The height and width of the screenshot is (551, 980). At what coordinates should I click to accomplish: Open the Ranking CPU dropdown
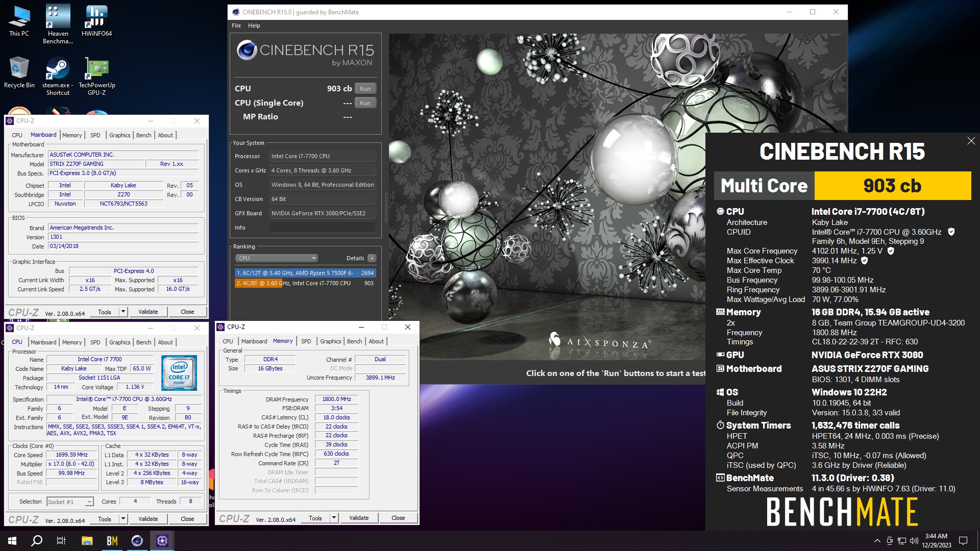(x=276, y=258)
